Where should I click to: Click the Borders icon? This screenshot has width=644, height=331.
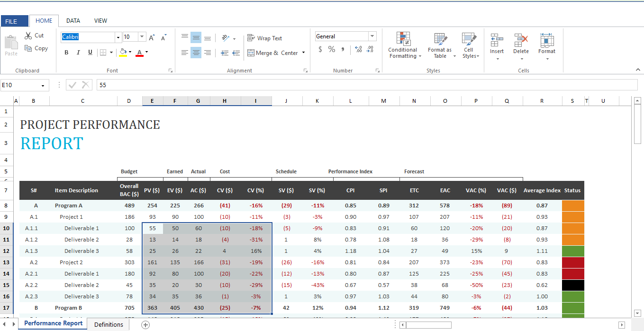tap(103, 53)
